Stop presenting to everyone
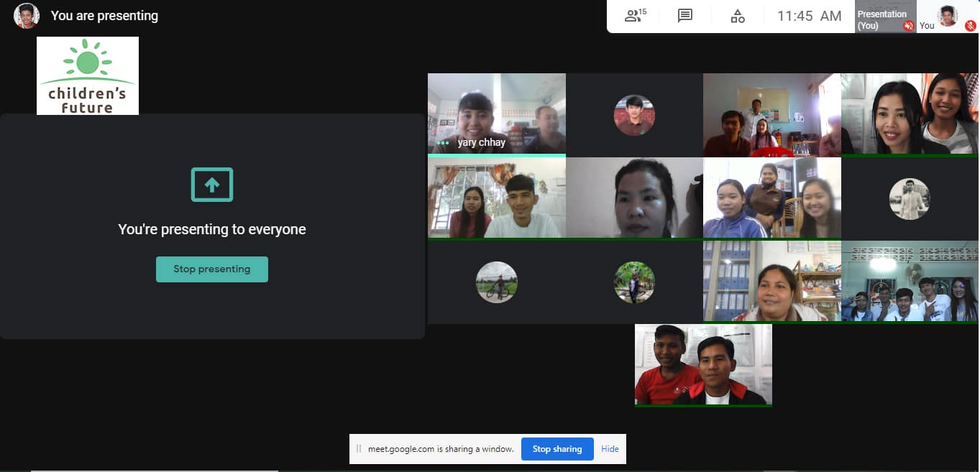980x472 pixels. pos(212,269)
